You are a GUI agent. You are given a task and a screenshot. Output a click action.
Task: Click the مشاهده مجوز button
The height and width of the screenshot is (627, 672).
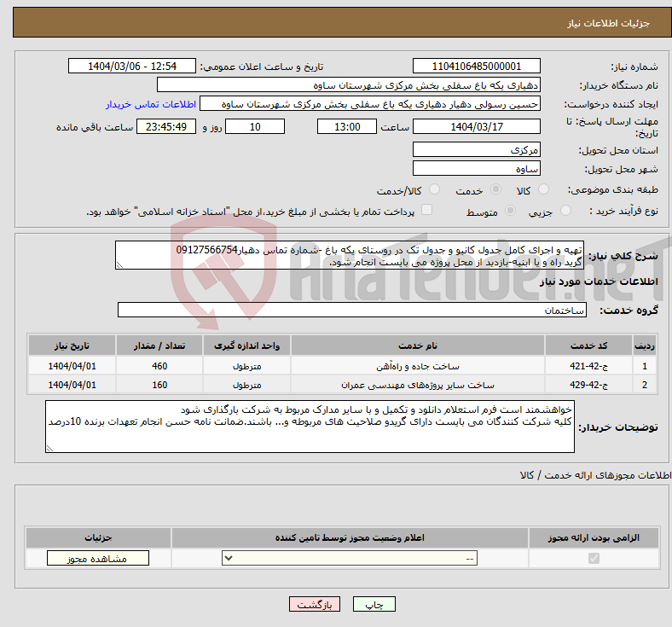[x=98, y=559]
